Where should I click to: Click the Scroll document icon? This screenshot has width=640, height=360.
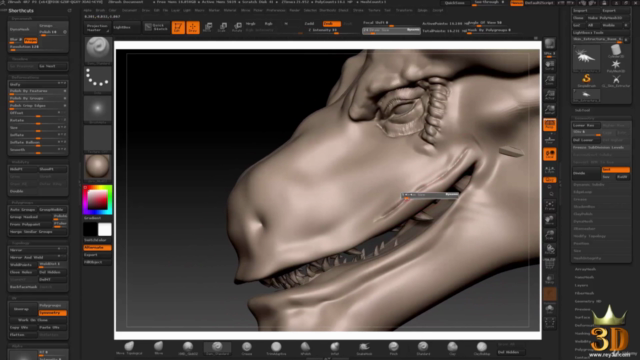pyautogui.click(x=550, y=65)
